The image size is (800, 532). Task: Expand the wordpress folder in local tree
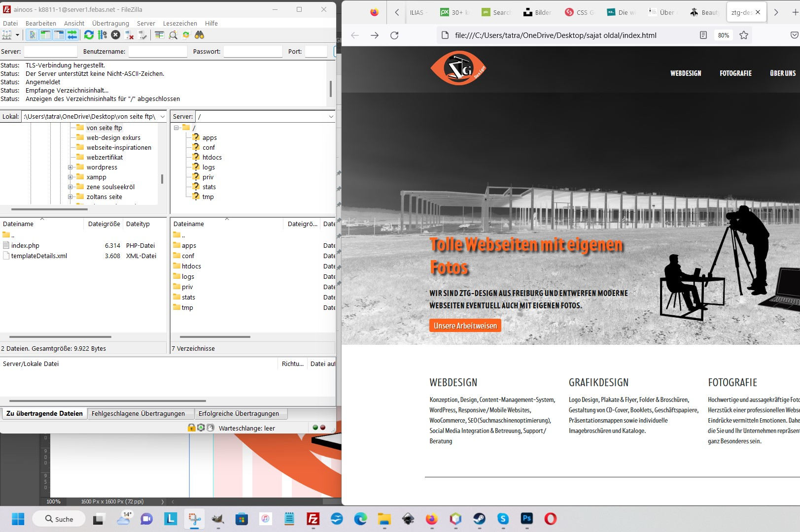tap(70, 167)
